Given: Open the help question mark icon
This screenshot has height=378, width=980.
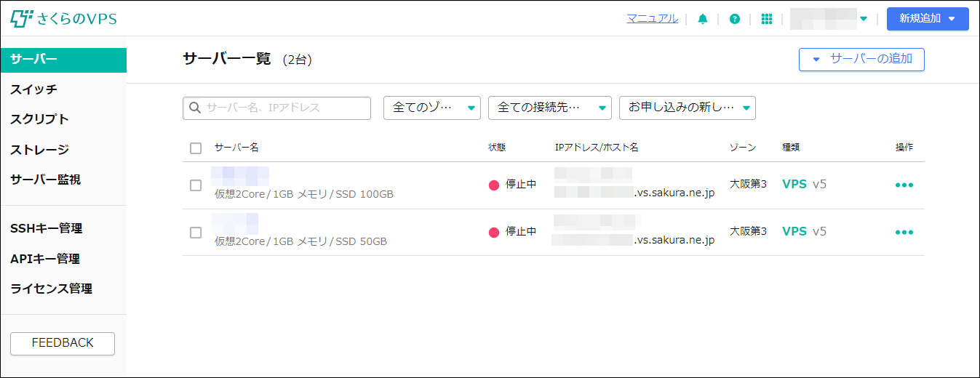Looking at the screenshot, I should [735, 19].
